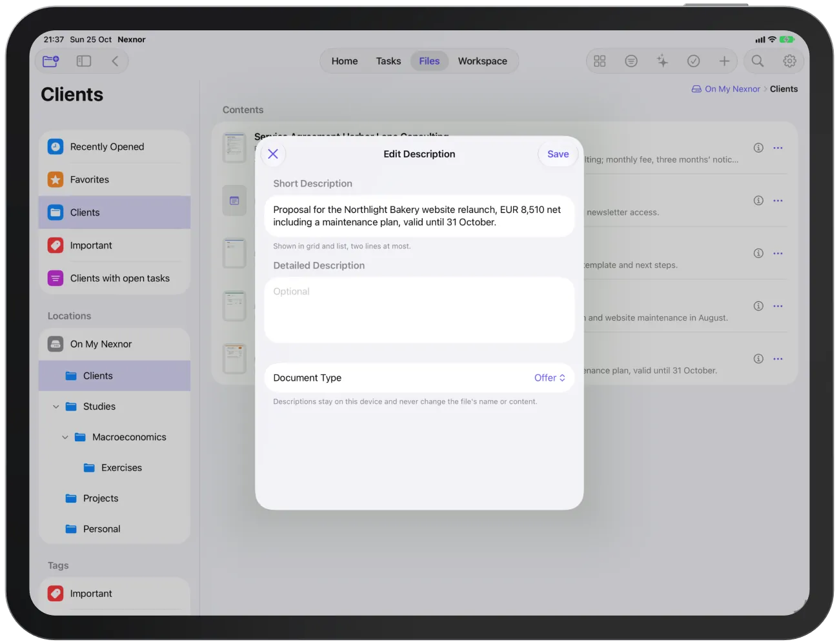Close the Edit Description dialog
Viewport: 839px width, 644px height.
click(273, 154)
